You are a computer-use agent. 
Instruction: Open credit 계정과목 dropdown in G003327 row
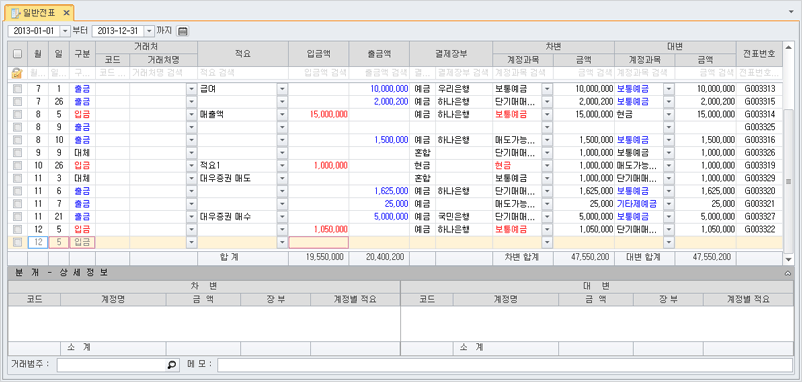coord(669,217)
